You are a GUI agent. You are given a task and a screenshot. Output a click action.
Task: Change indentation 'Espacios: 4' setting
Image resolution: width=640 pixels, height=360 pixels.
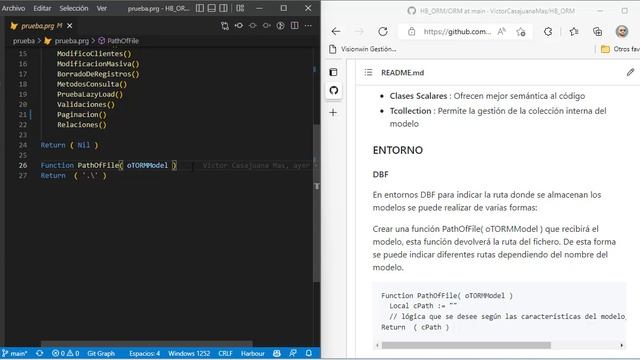click(x=144, y=353)
